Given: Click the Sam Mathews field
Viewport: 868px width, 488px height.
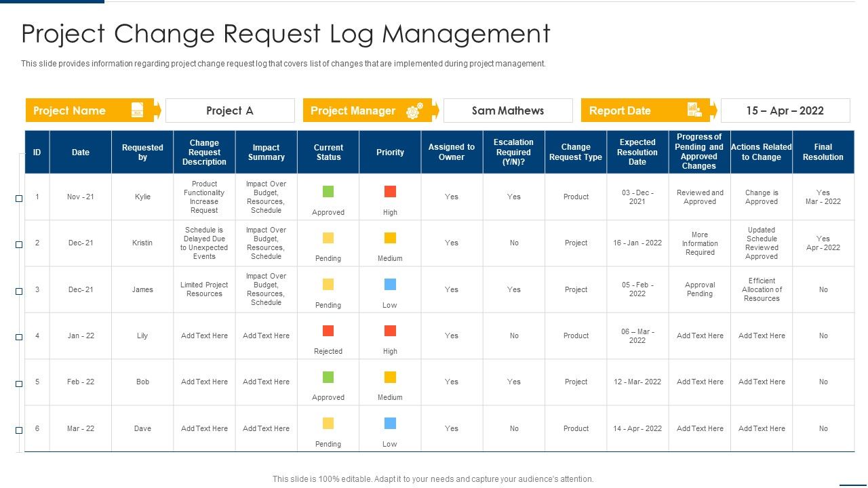Looking at the screenshot, I should (508, 110).
